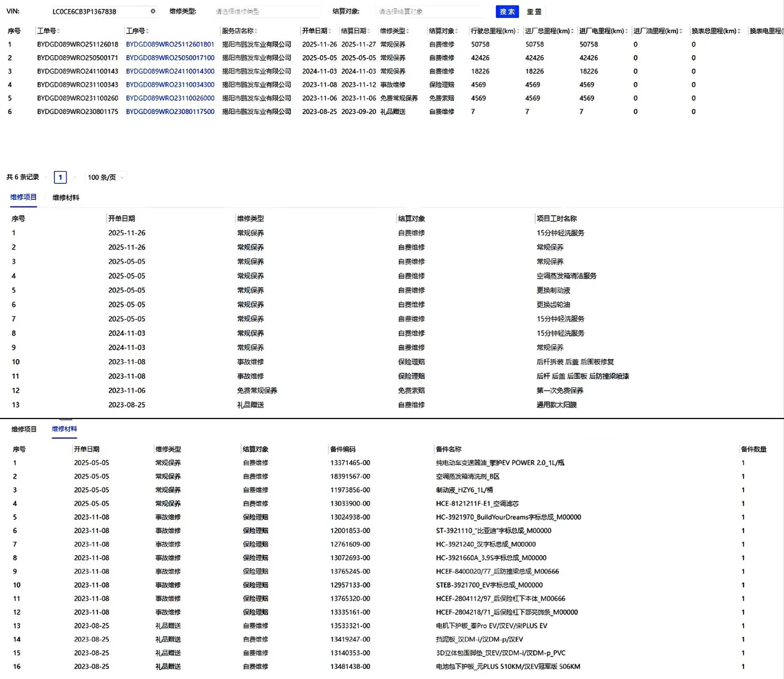Click the sort icon beside 换表总里程(km) header

(739, 31)
